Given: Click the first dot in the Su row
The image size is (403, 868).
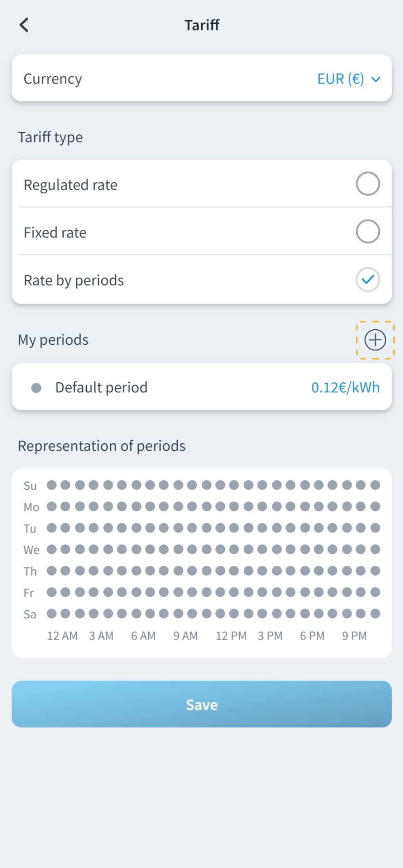Looking at the screenshot, I should tap(52, 485).
